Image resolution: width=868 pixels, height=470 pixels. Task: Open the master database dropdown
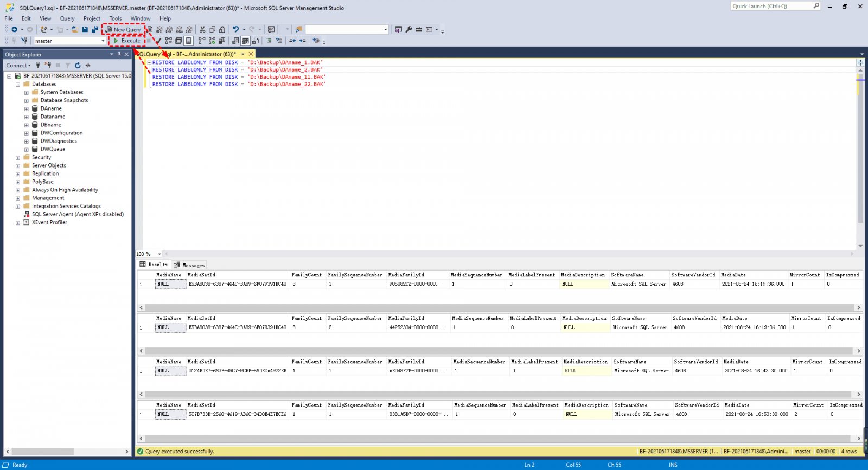tap(103, 41)
